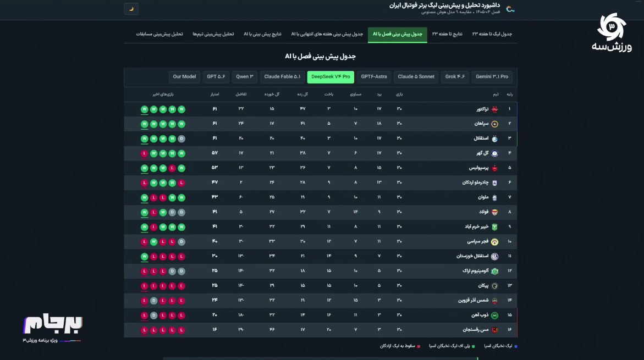Select the Our Model button

pyautogui.click(x=184, y=77)
